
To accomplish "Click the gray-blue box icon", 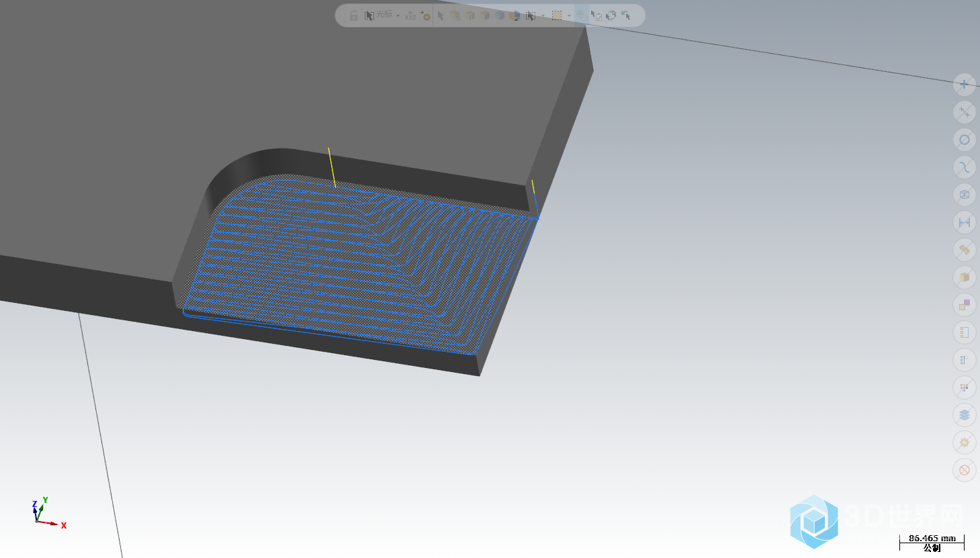I will 500,15.
